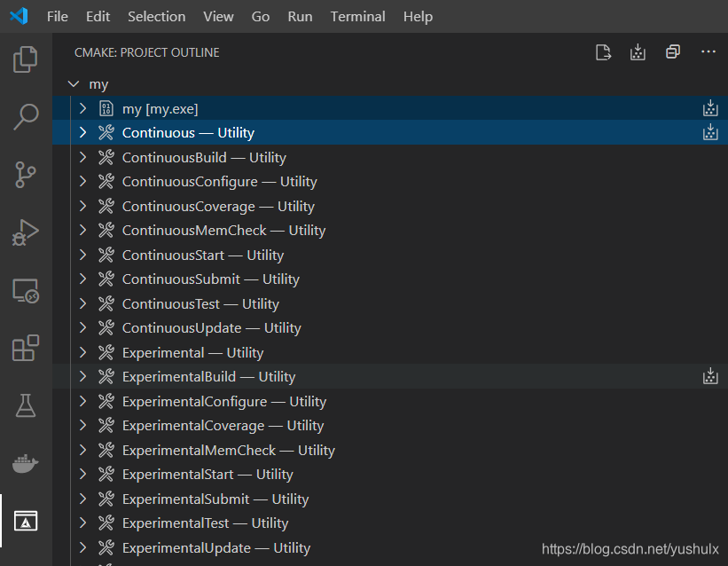Open the View menu
The height and width of the screenshot is (566, 728).
(x=218, y=17)
